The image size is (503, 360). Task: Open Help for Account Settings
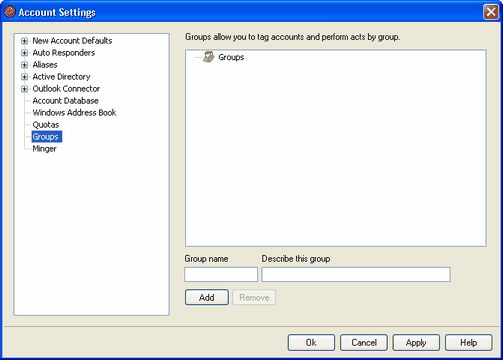(468, 343)
